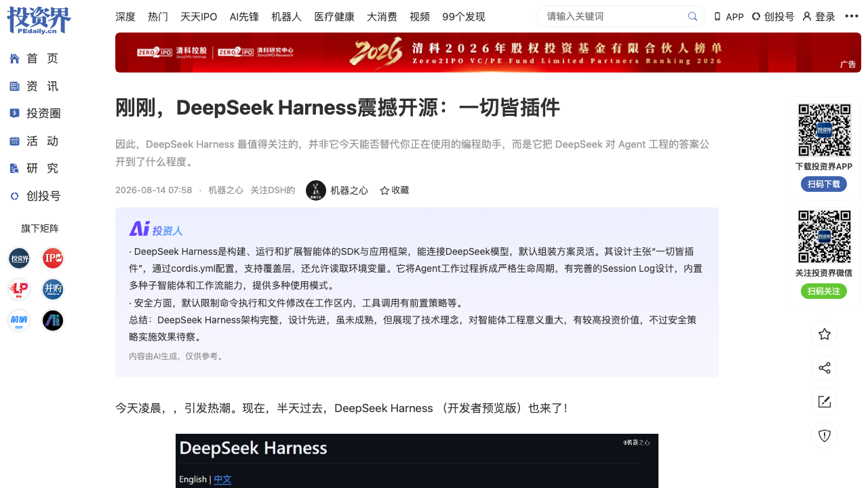Click 收藏 star below the title
The width and height of the screenshot is (868, 488).
pos(394,190)
